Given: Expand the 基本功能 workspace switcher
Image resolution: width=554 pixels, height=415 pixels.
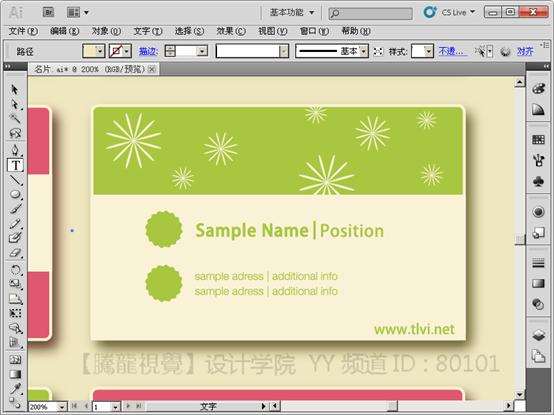Looking at the screenshot, I should [292, 12].
